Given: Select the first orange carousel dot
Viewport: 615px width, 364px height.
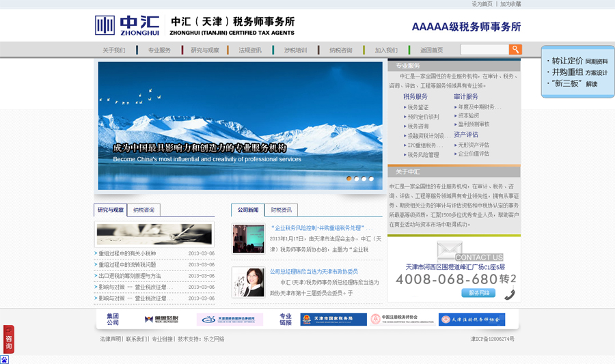Looking at the screenshot, I should (348, 179).
